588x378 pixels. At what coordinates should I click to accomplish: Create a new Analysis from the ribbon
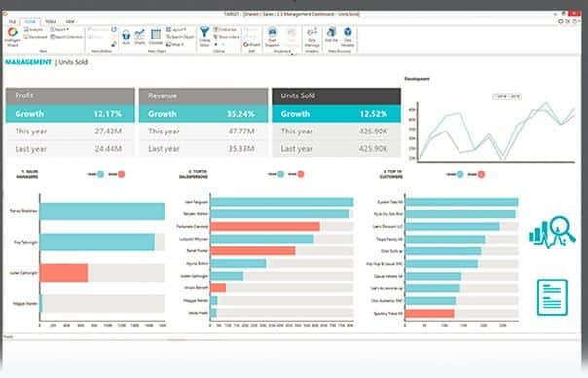click(34, 29)
